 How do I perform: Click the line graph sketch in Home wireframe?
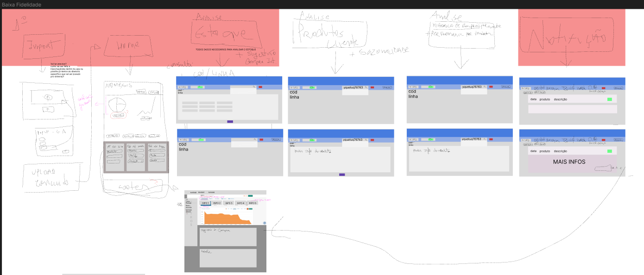[147, 110]
